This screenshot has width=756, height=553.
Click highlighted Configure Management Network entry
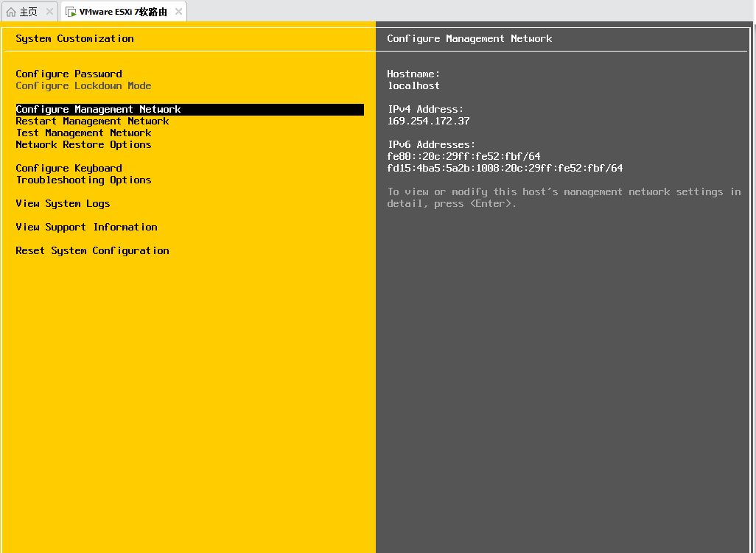coord(190,109)
